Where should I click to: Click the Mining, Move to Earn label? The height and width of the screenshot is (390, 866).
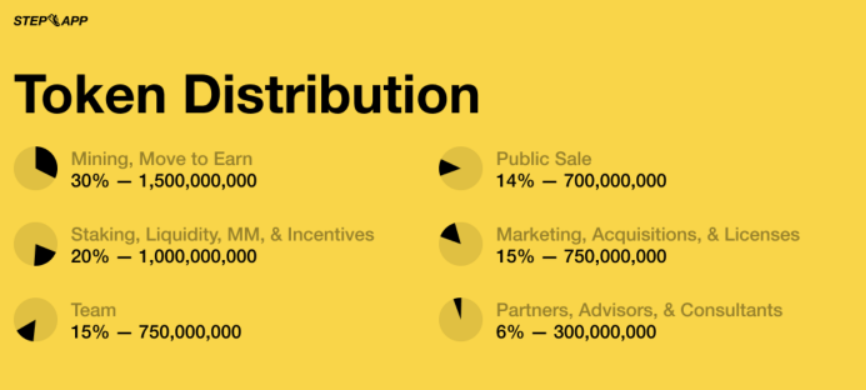162,159
